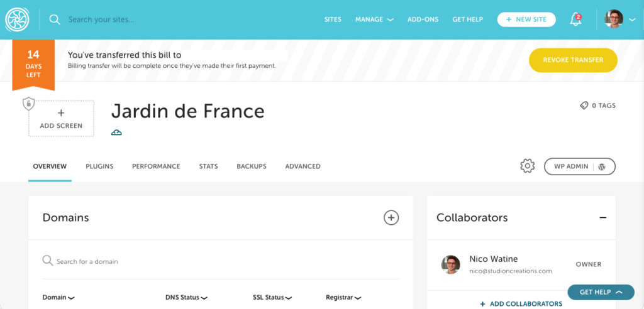
Task: Click the domain search magnifier icon
Action: click(x=48, y=261)
